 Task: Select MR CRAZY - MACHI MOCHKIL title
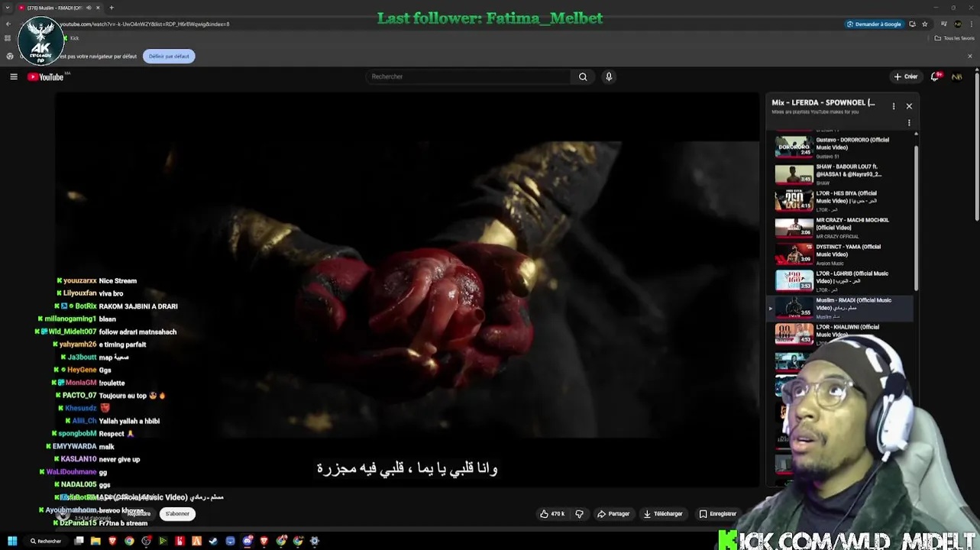coord(852,224)
